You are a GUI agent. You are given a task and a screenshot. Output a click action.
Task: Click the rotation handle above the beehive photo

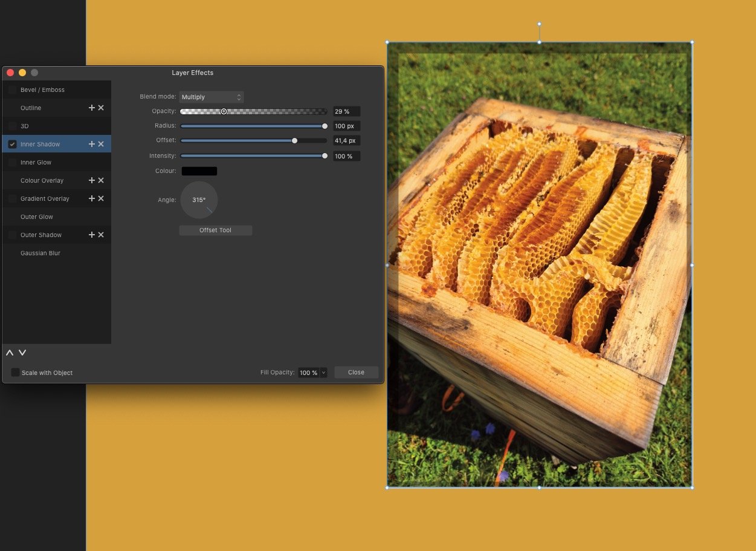click(539, 24)
